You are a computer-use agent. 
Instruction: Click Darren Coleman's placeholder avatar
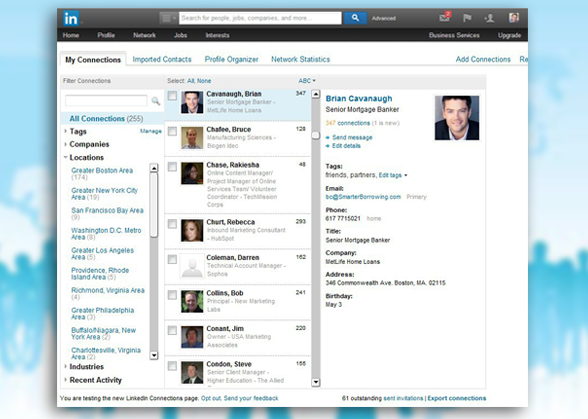pyautogui.click(x=192, y=266)
